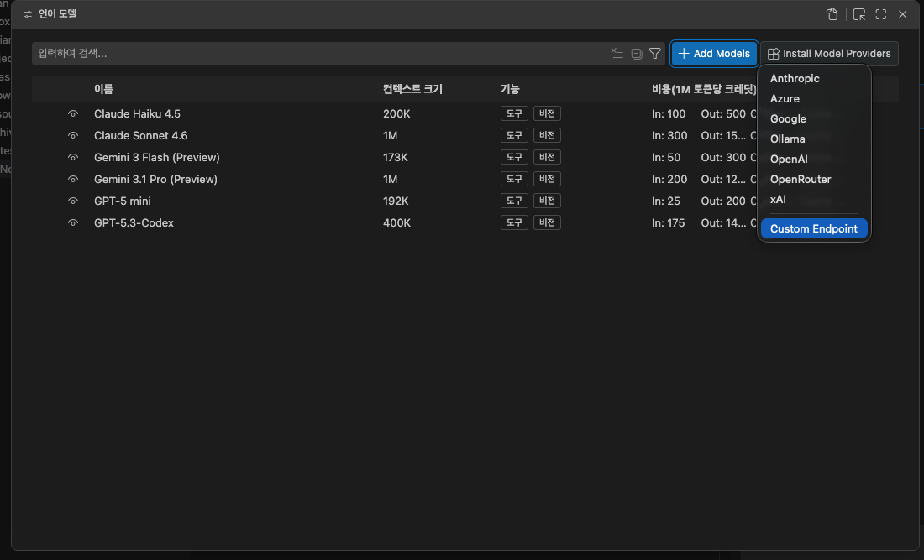Click the Add Models button

click(714, 54)
